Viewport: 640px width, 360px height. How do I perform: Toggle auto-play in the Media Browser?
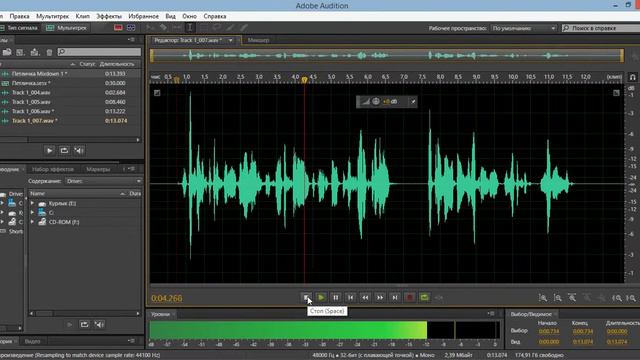[x=99, y=324]
